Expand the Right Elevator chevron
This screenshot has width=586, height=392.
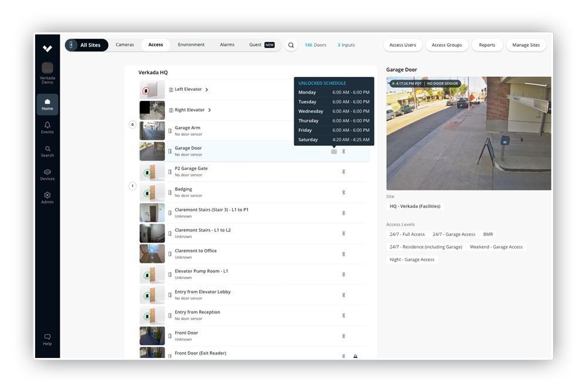(x=209, y=110)
